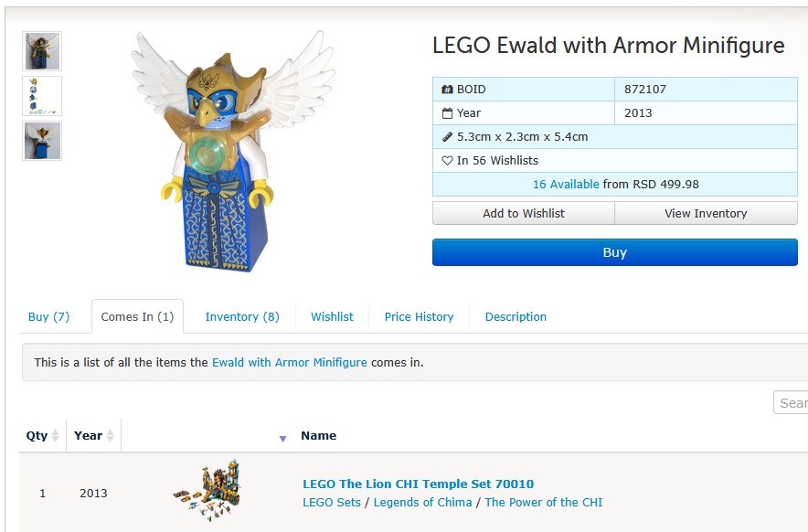The height and width of the screenshot is (532, 808).
Task: Click the main Ewald minifigure image
Action: pyautogui.click(x=232, y=151)
